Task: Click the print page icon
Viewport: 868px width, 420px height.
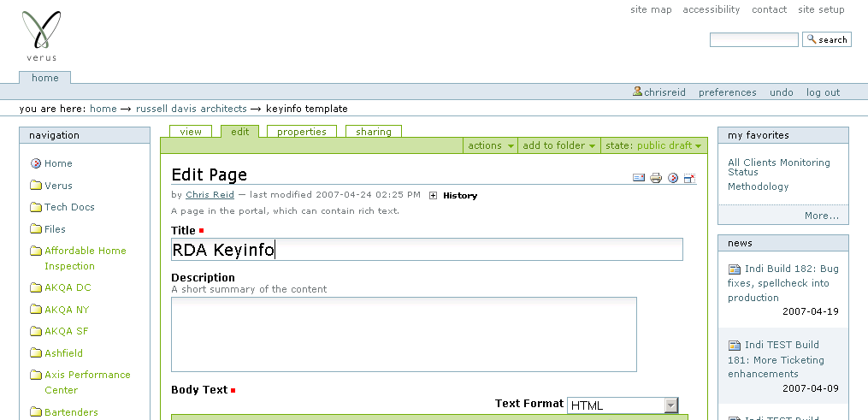Action: coord(656,178)
